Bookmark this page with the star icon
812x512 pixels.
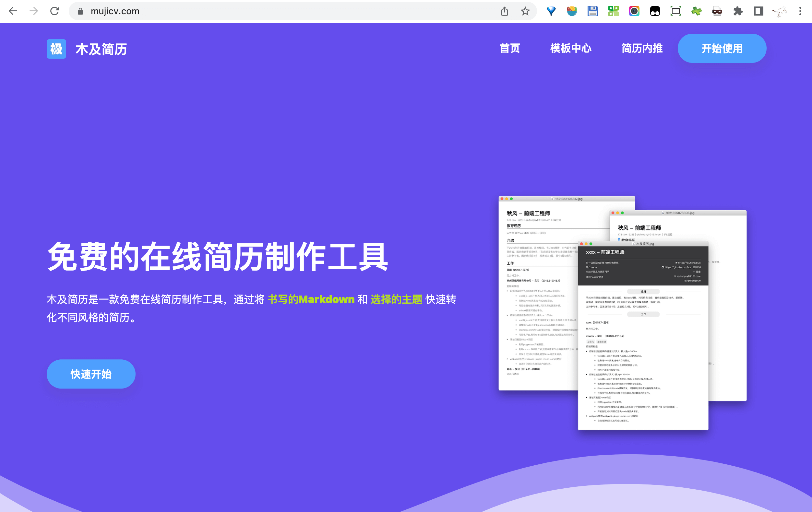pyautogui.click(x=525, y=11)
